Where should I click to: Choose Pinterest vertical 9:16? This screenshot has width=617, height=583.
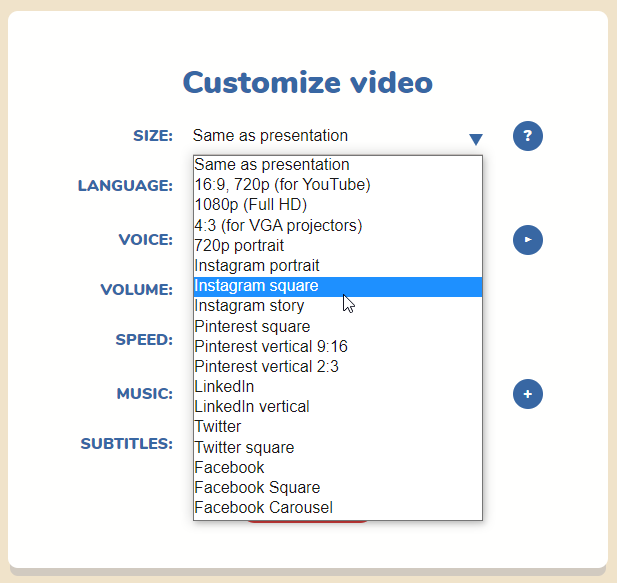(271, 347)
